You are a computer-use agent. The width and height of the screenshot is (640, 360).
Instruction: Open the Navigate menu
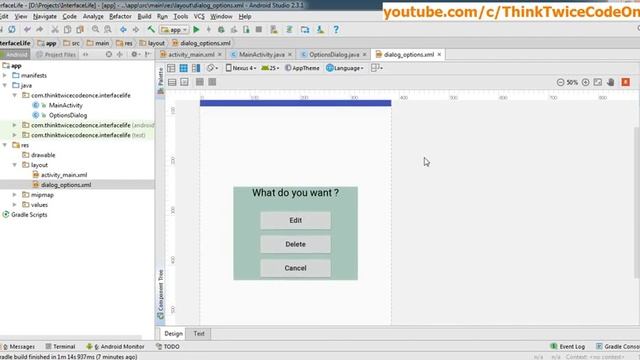(44, 16)
